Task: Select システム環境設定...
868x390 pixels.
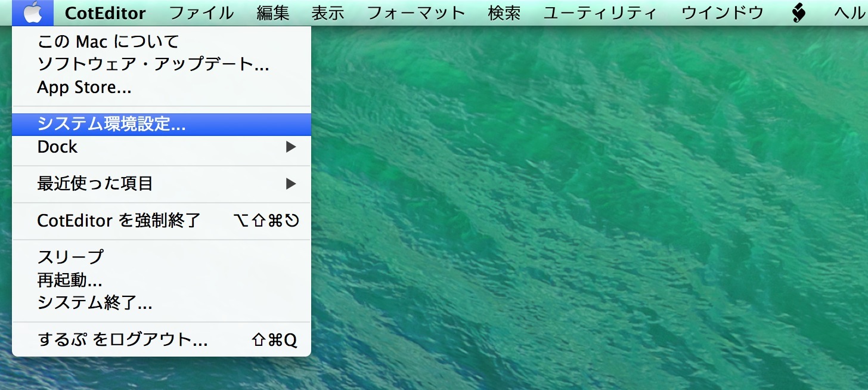Action: pyautogui.click(x=162, y=125)
